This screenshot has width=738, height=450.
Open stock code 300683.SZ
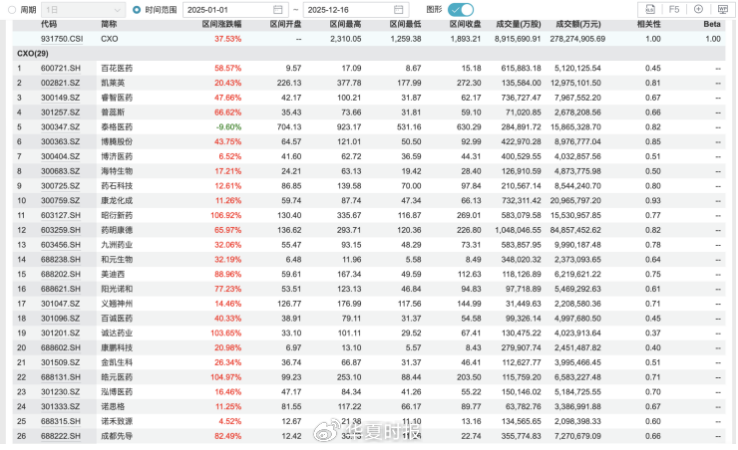click(60, 171)
